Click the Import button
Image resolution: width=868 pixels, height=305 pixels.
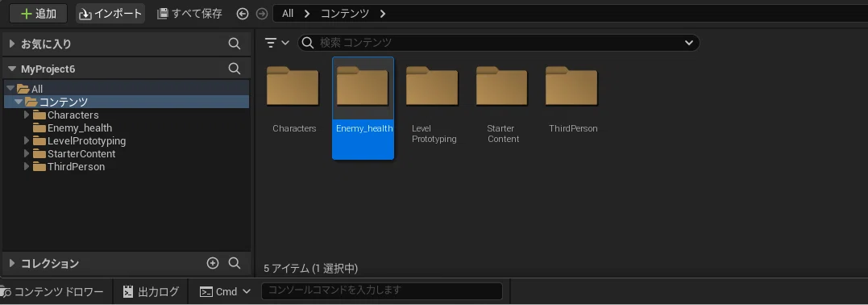click(110, 13)
